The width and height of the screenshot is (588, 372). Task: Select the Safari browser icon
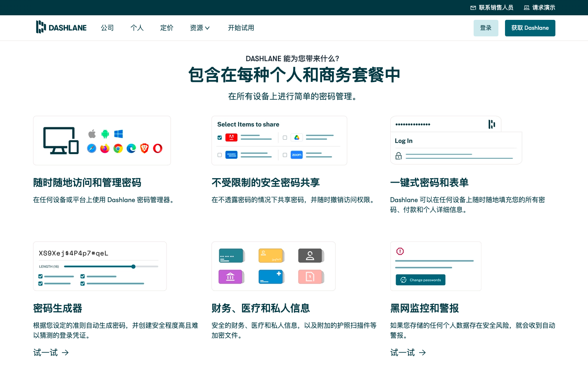click(92, 148)
